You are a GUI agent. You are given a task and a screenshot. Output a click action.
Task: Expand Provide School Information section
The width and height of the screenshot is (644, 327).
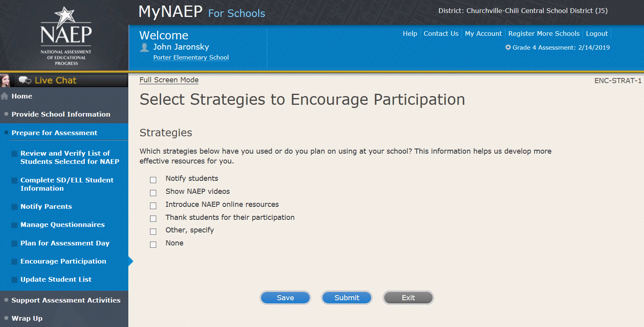61,114
